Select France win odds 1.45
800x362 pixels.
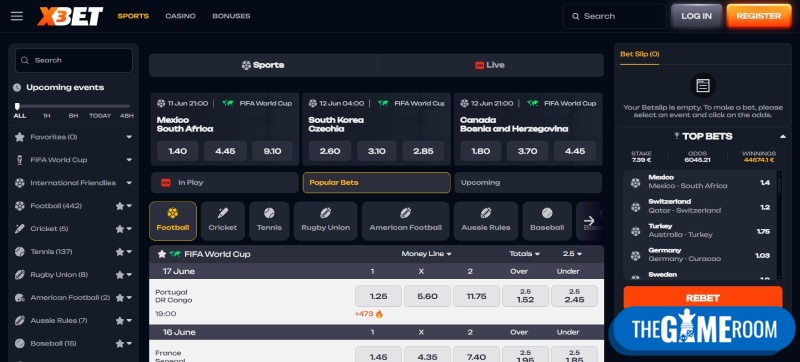[x=379, y=355]
